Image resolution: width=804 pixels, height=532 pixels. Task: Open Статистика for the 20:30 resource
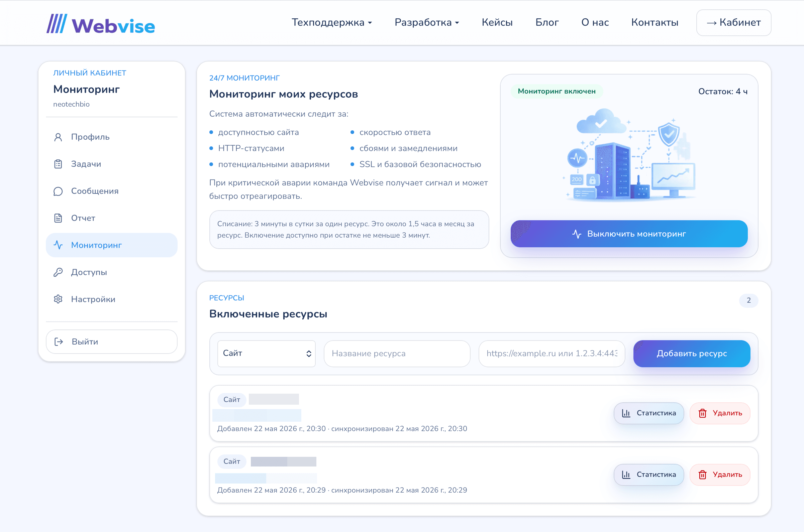(649, 413)
